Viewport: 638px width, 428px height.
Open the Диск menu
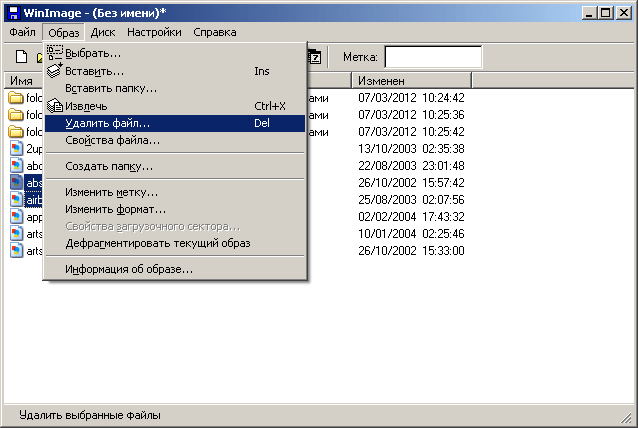tap(103, 32)
